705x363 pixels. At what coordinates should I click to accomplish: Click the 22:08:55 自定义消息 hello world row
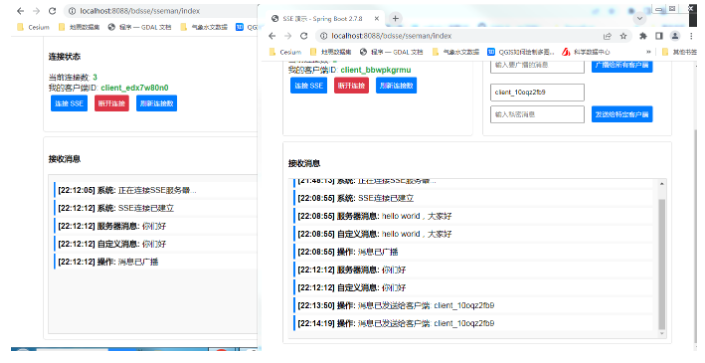[473, 234]
